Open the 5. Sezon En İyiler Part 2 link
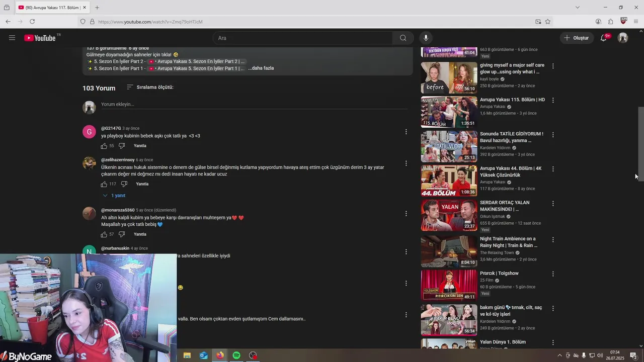Viewport: 644px width, 362px height. pos(196,61)
